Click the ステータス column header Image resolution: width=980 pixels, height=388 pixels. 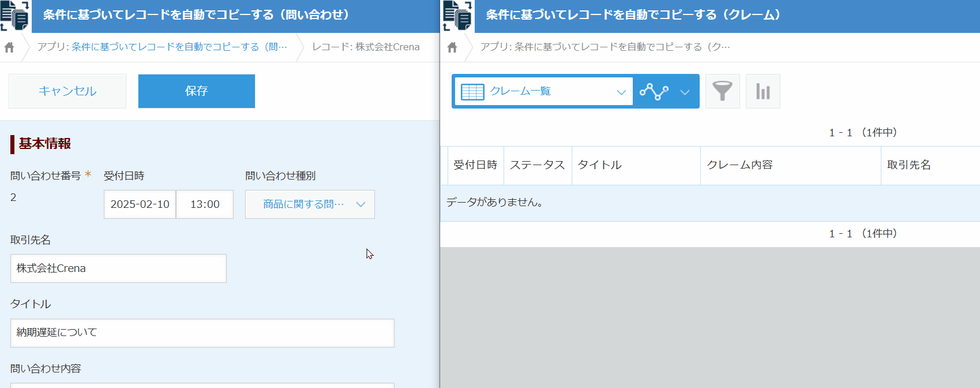(537, 165)
